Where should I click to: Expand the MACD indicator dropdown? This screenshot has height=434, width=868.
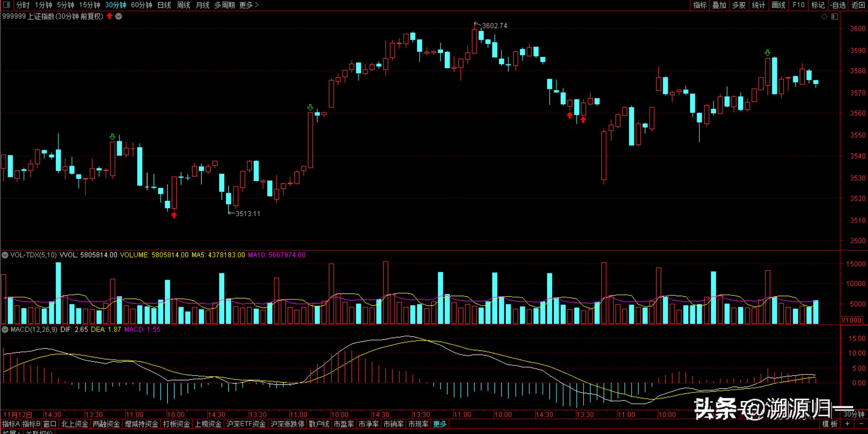coord(5,330)
